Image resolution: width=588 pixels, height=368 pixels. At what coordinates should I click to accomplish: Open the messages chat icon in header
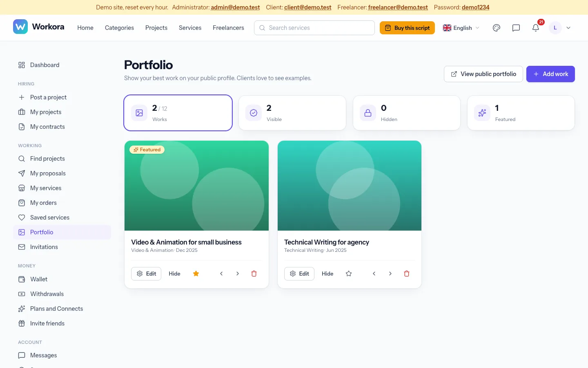(x=516, y=28)
